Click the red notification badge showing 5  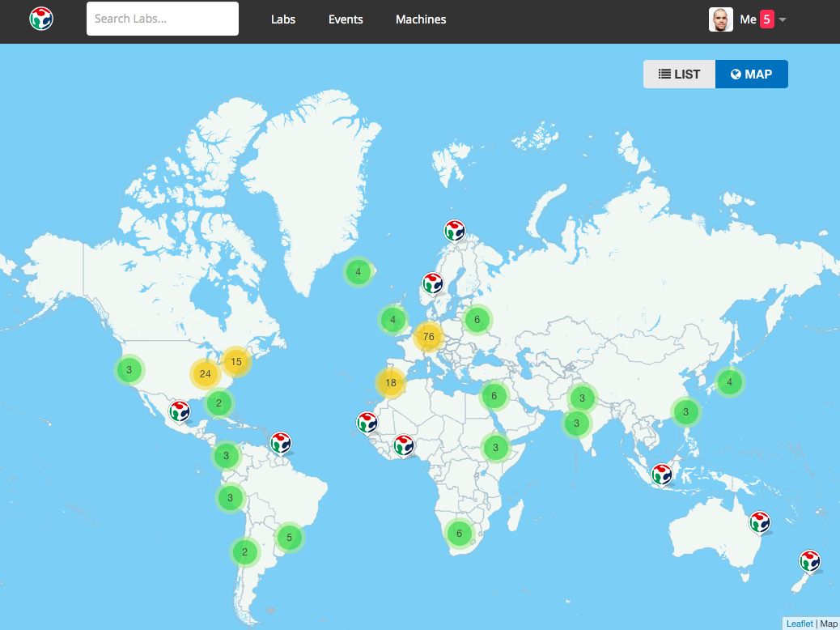click(x=766, y=19)
